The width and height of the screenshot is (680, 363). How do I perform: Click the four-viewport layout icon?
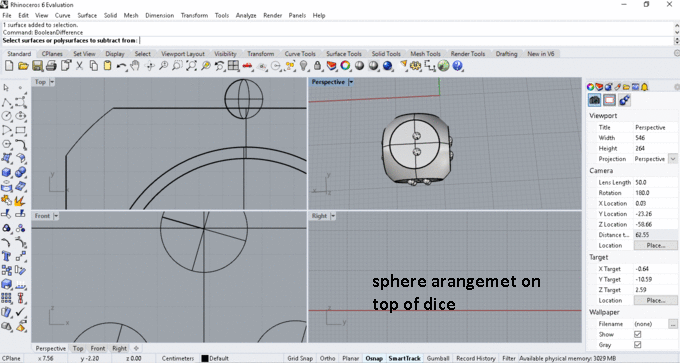click(233, 66)
